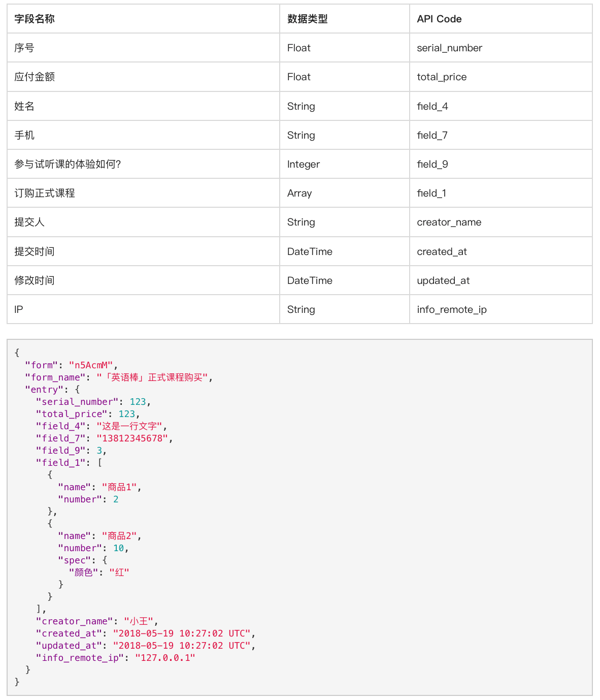Image resolution: width=600 pixels, height=700 pixels.
Task: Click the 数据类型 column header
Action: pyautogui.click(x=307, y=19)
